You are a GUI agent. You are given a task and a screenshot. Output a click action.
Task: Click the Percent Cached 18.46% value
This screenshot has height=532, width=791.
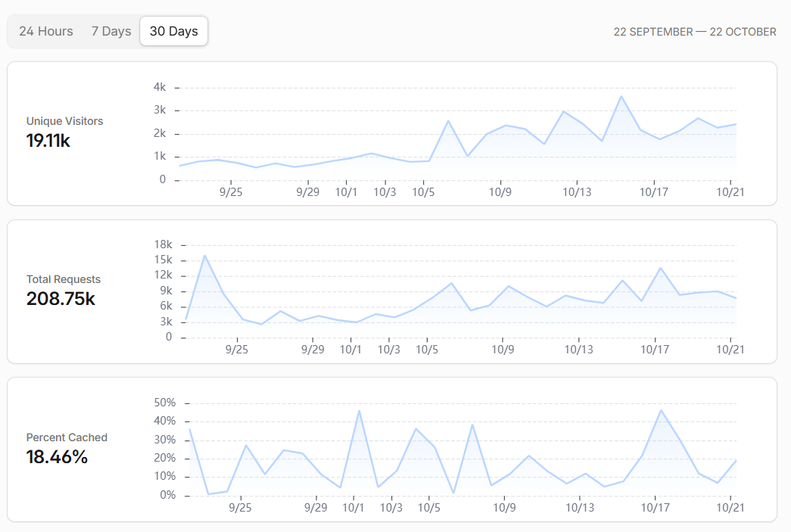[x=57, y=457]
